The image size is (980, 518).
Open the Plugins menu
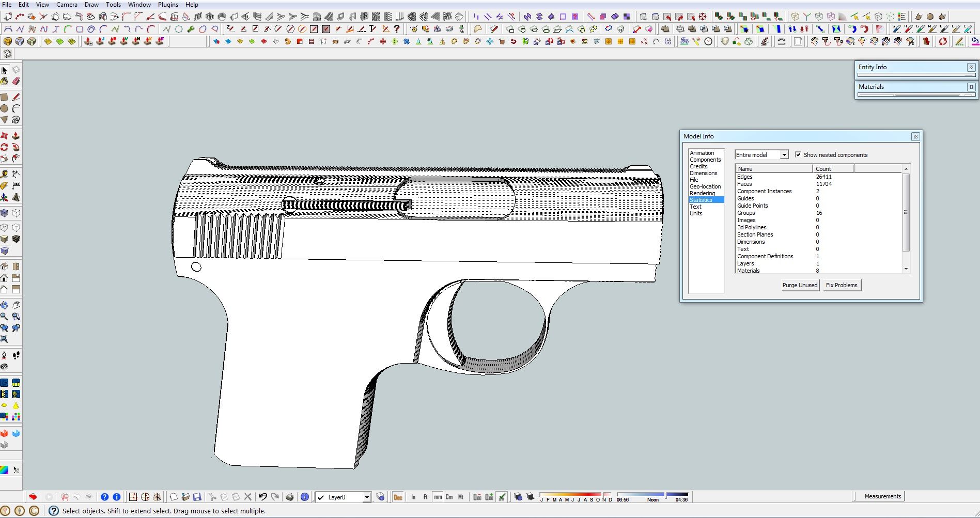click(x=168, y=5)
